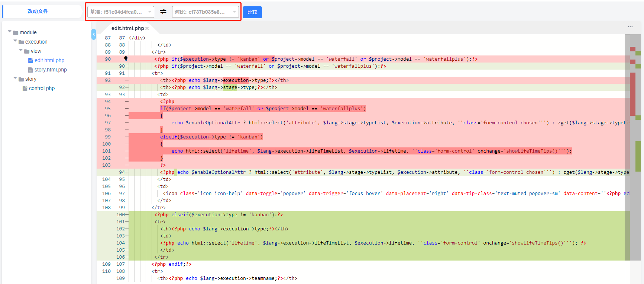Open the 对比 compare commit dropdown
This screenshot has width=644, height=284.
coord(205,12)
